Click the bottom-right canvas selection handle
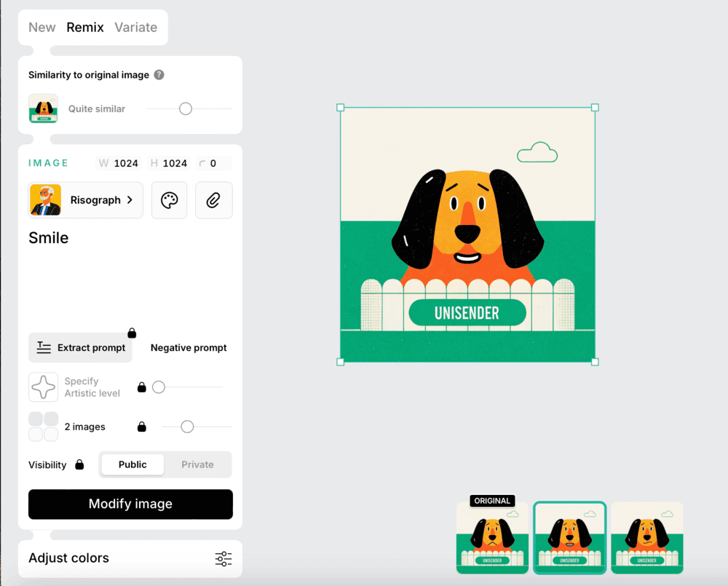728x586 pixels. pos(595,362)
